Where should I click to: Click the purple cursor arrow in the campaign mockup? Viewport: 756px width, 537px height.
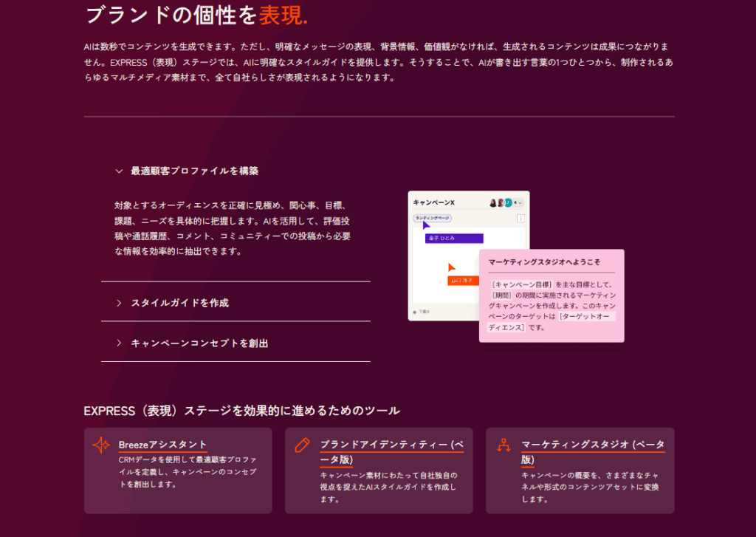426,225
